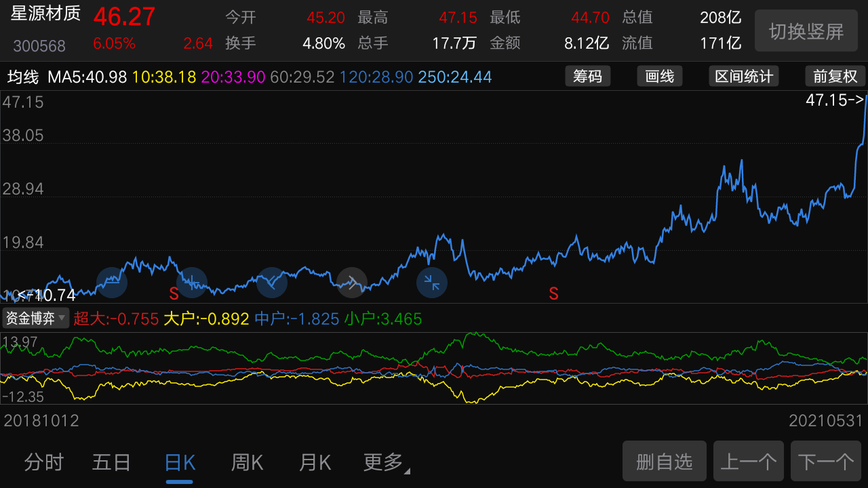Click 删自选 to remove from watchlist
Screen dimensions: 868x488
(x=665, y=462)
